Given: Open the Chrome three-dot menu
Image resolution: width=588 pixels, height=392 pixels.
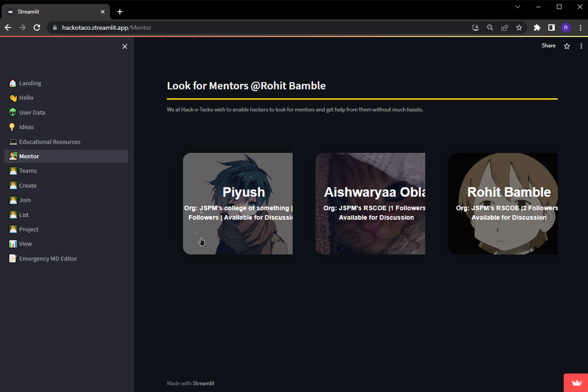Looking at the screenshot, I should pyautogui.click(x=580, y=28).
